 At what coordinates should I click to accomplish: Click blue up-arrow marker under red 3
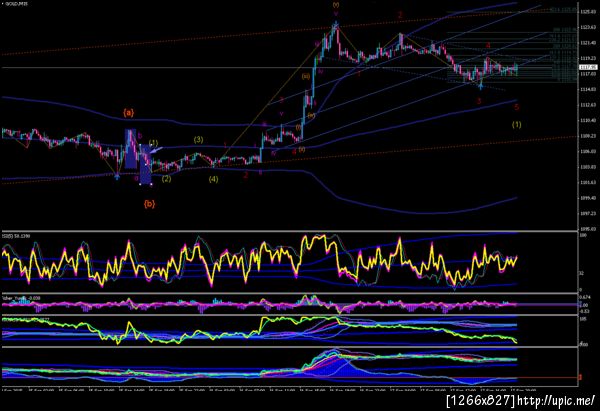point(481,86)
